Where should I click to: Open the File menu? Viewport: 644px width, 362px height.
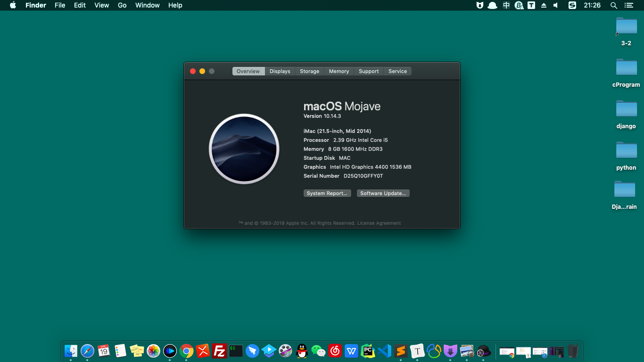tap(60, 5)
